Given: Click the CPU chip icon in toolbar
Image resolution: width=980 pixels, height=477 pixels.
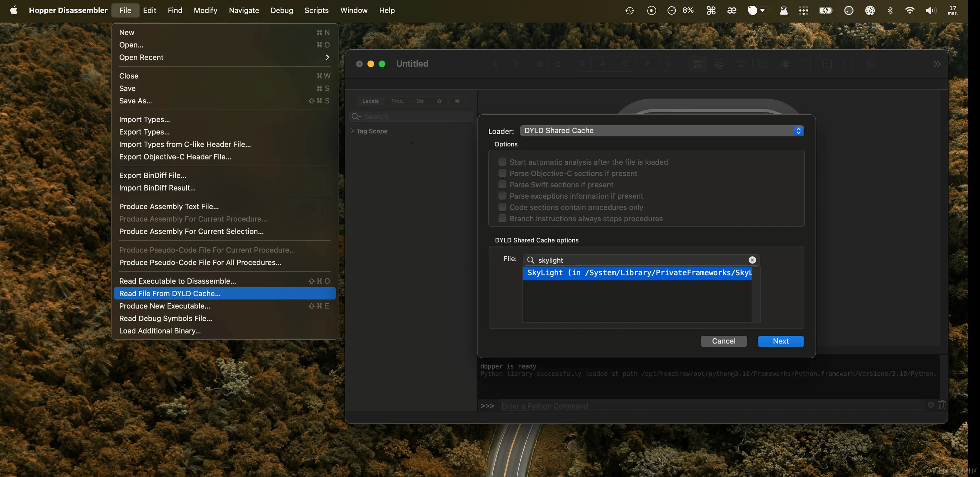Looking at the screenshot, I should click(x=785, y=64).
